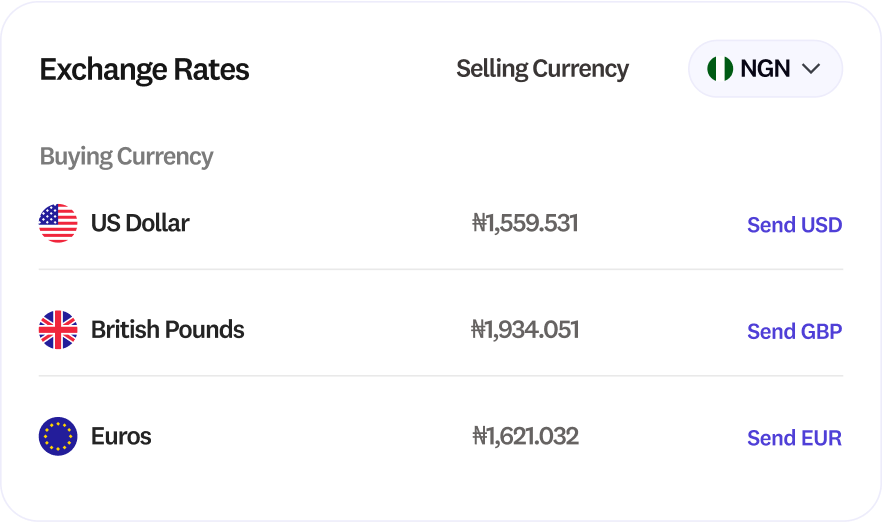
Task: Click the ₦1,621.032 euro rate
Action: pyautogui.click(x=525, y=437)
